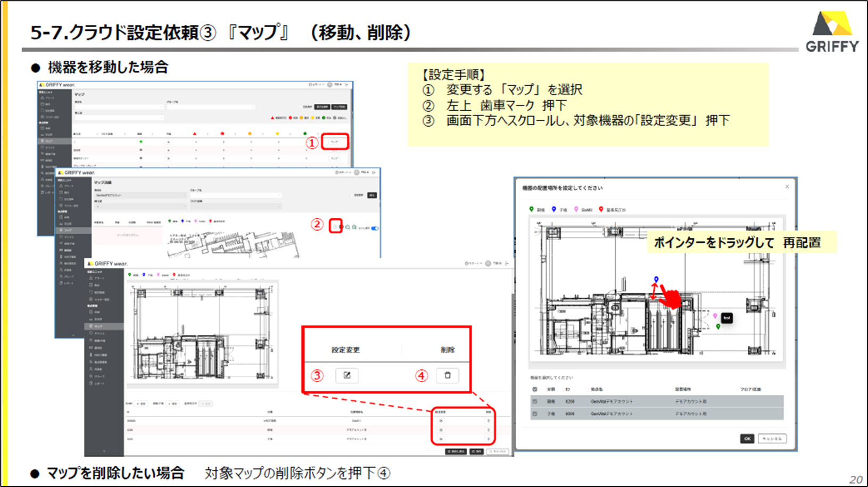Select the green pin marker on dialog floor plan
The image size is (868, 487).
pos(718,326)
